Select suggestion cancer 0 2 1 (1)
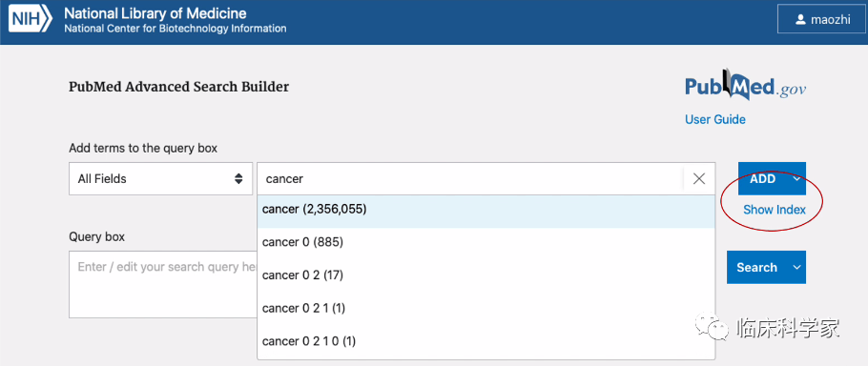Screen dimensions: 868x366 [x=486, y=308]
